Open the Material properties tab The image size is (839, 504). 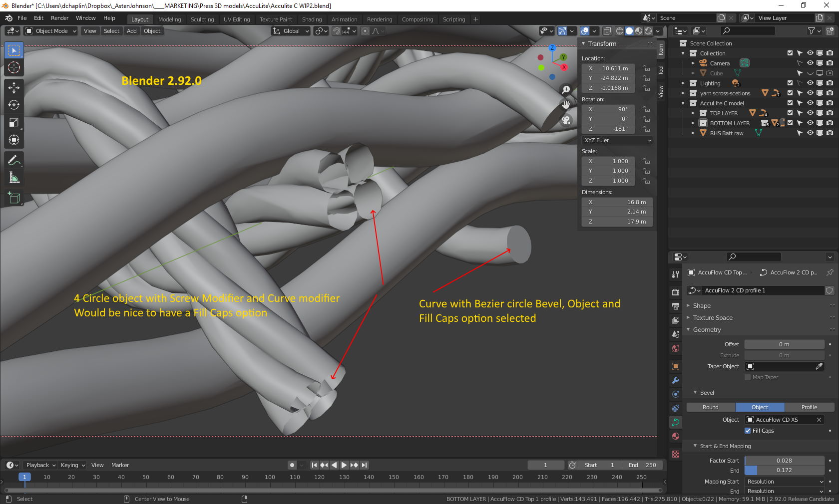point(676,436)
